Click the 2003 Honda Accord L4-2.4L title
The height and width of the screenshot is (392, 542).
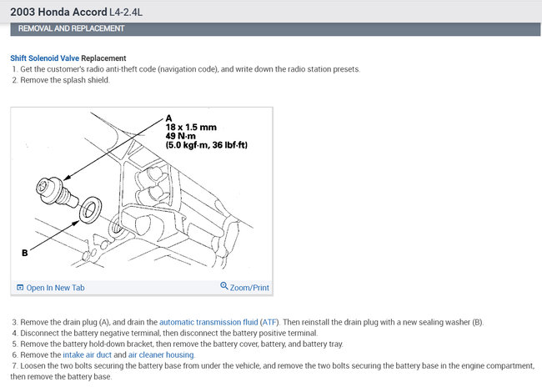point(77,12)
